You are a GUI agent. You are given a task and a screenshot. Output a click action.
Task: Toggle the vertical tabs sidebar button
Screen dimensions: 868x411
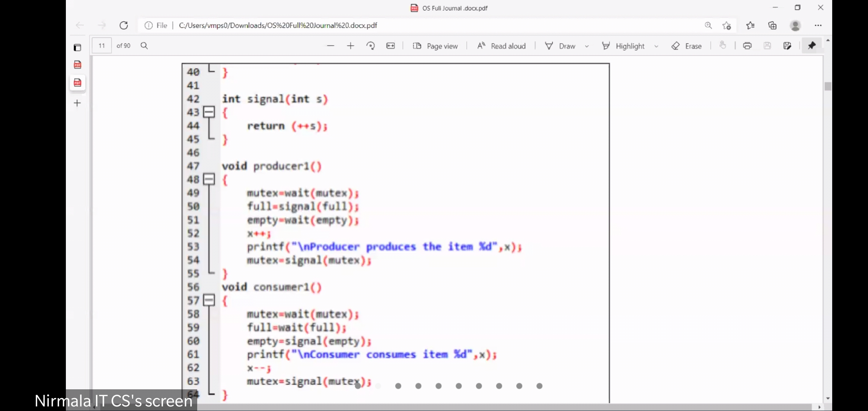[x=77, y=47]
